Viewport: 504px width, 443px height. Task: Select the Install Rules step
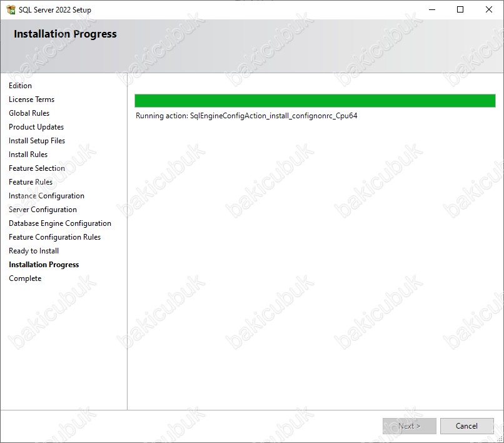tap(28, 155)
